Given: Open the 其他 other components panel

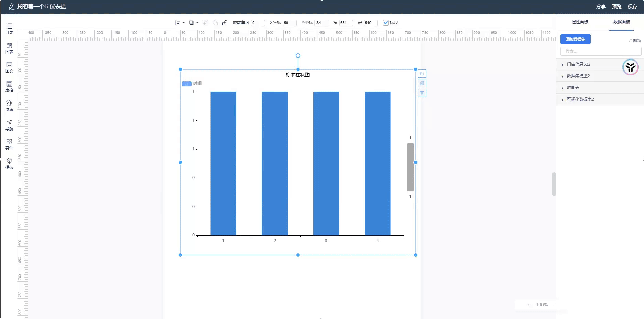Looking at the screenshot, I should pyautogui.click(x=9, y=144).
